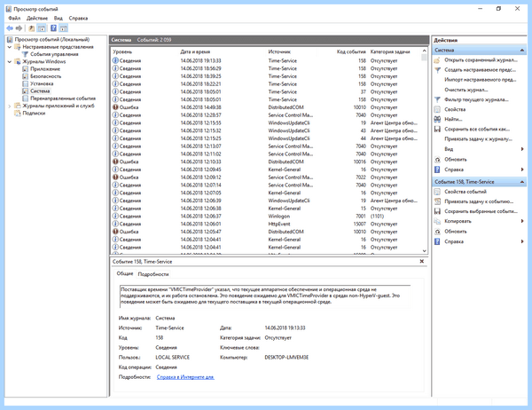Screen dimensions: 532x410
Task: Click Очистить журнал action
Action: 466,90
